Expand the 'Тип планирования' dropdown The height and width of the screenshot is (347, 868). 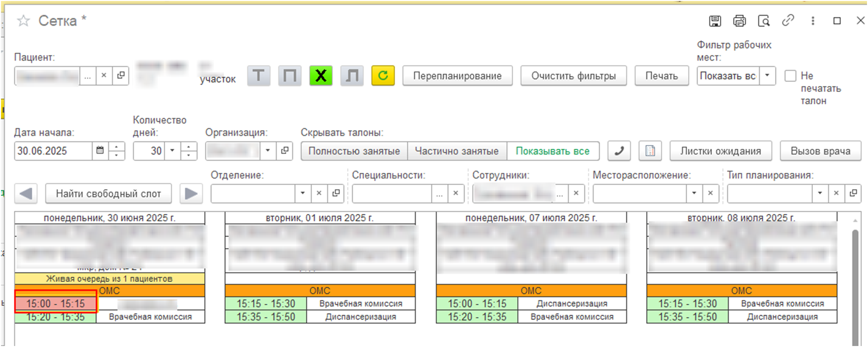[819, 193]
